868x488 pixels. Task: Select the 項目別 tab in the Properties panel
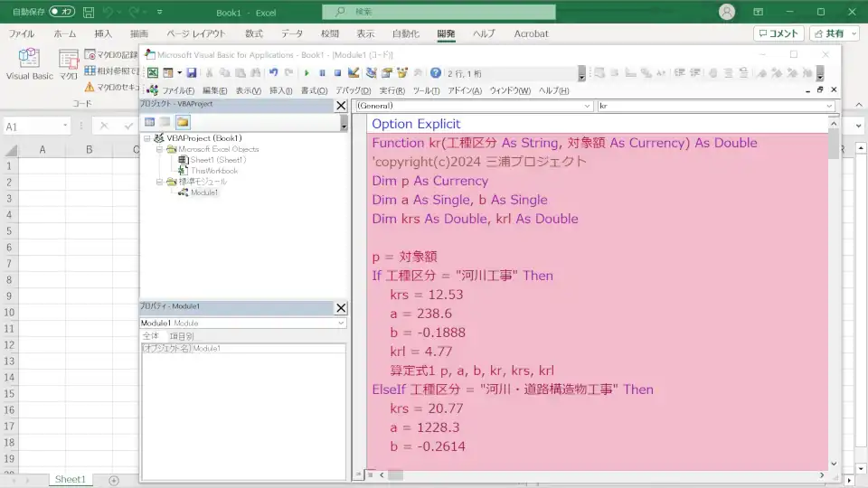click(181, 336)
